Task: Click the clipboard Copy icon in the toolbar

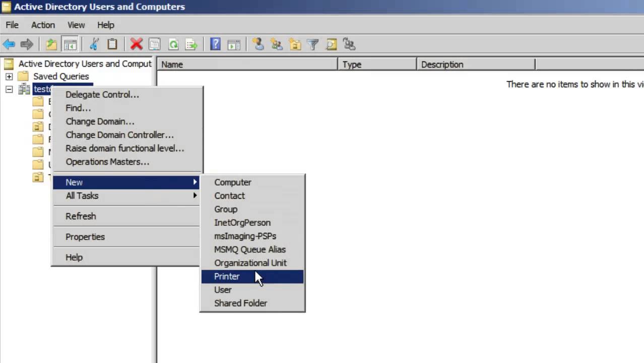Action: pyautogui.click(x=112, y=44)
